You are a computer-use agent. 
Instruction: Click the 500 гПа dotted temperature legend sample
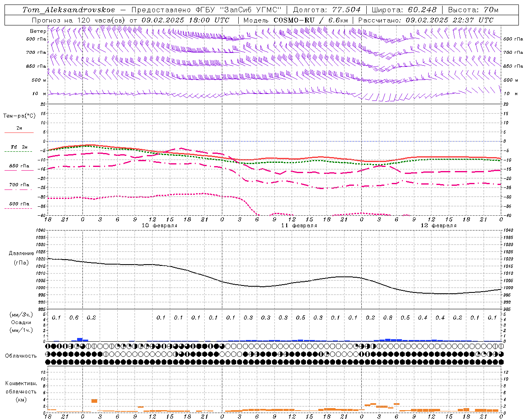point(19,208)
